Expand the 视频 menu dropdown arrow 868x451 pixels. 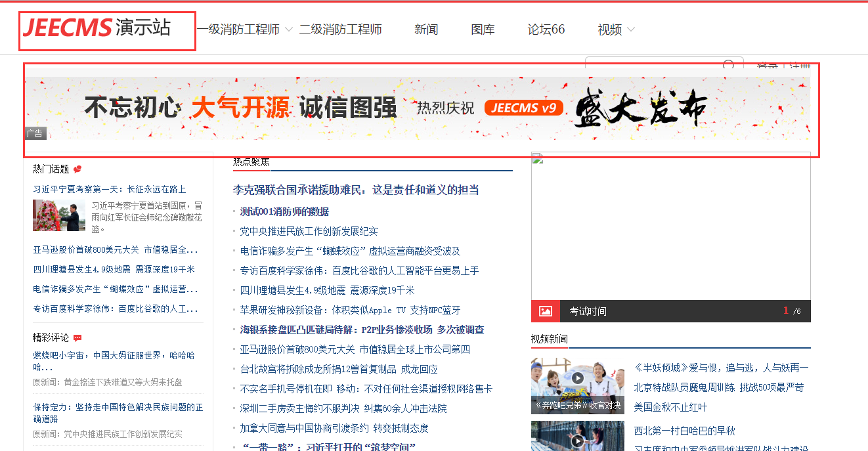[x=631, y=30]
